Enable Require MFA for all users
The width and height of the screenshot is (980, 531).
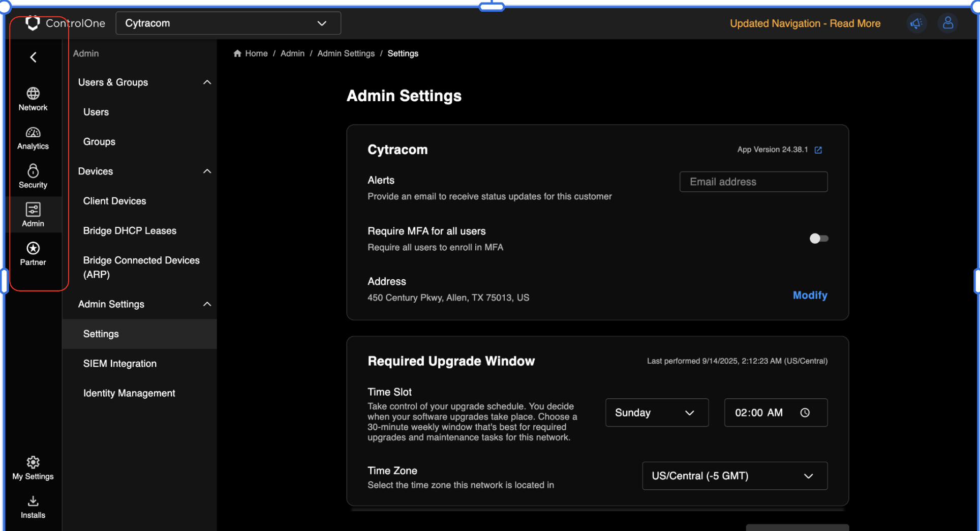pos(818,239)
